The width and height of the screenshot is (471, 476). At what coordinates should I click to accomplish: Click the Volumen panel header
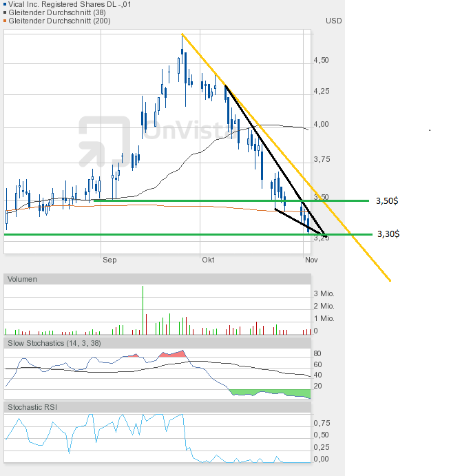[x=23, y=279]
